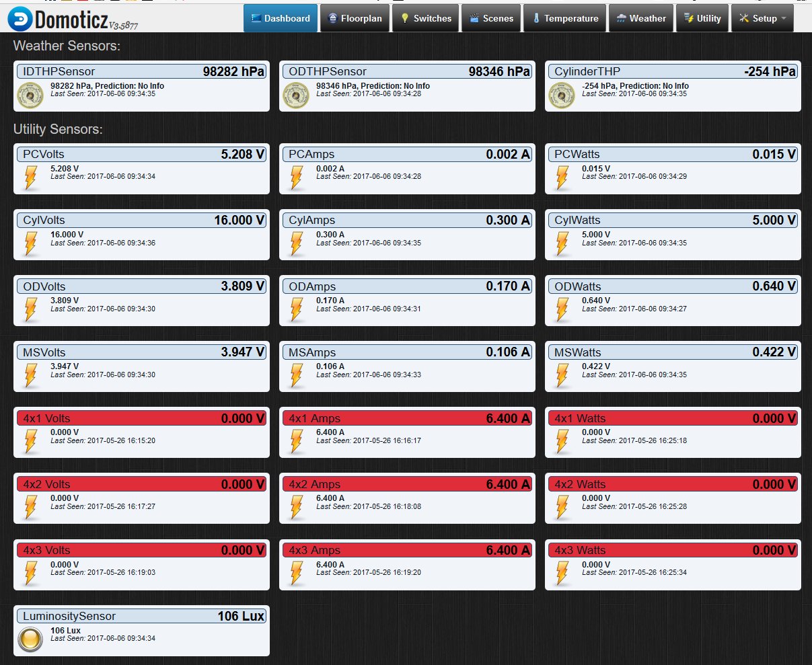Click the CylAmps lightning icon
This screenshot has width=812, height=665.
pos(297,243)
